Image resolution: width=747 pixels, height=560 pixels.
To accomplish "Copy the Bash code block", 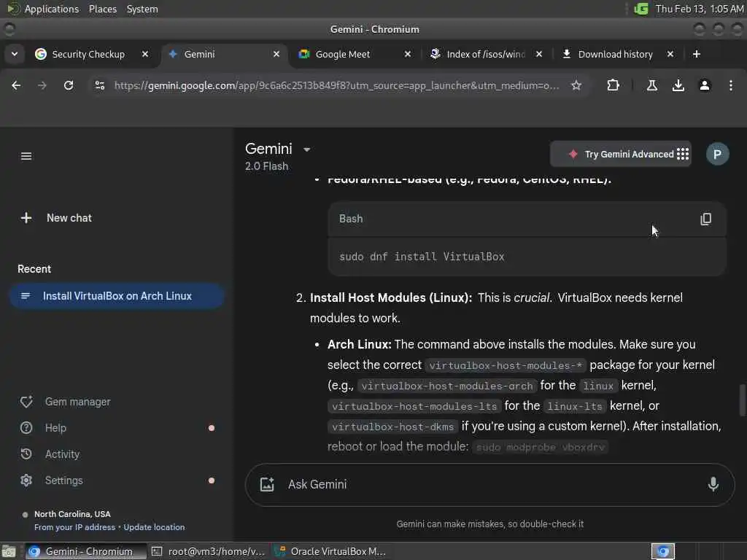I will (x=705, y=219).
